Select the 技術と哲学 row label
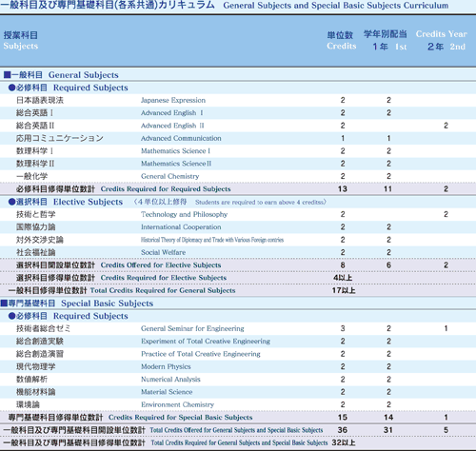 36,214
